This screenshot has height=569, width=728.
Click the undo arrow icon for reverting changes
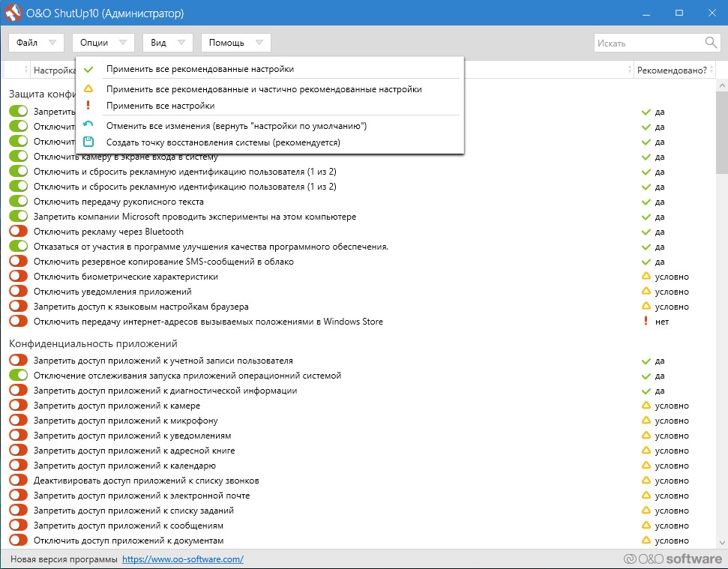[88, 125]
